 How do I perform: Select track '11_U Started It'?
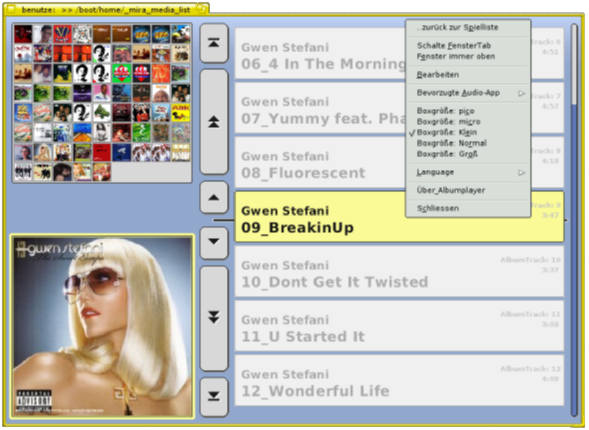[399, 326]
